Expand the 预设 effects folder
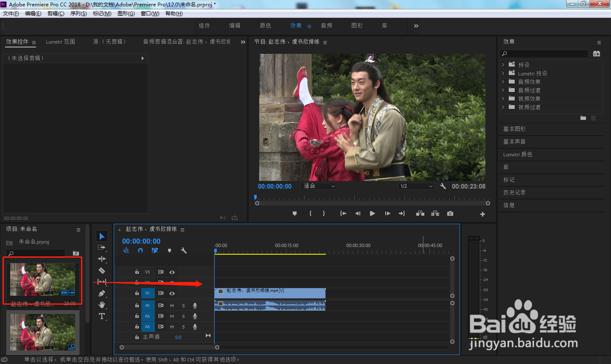 click(x=503, y=65)
